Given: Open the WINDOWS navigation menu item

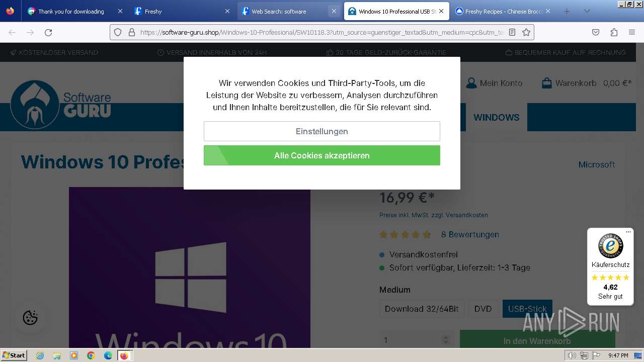Looking at the screenshot, I should [x=496, y=117].
